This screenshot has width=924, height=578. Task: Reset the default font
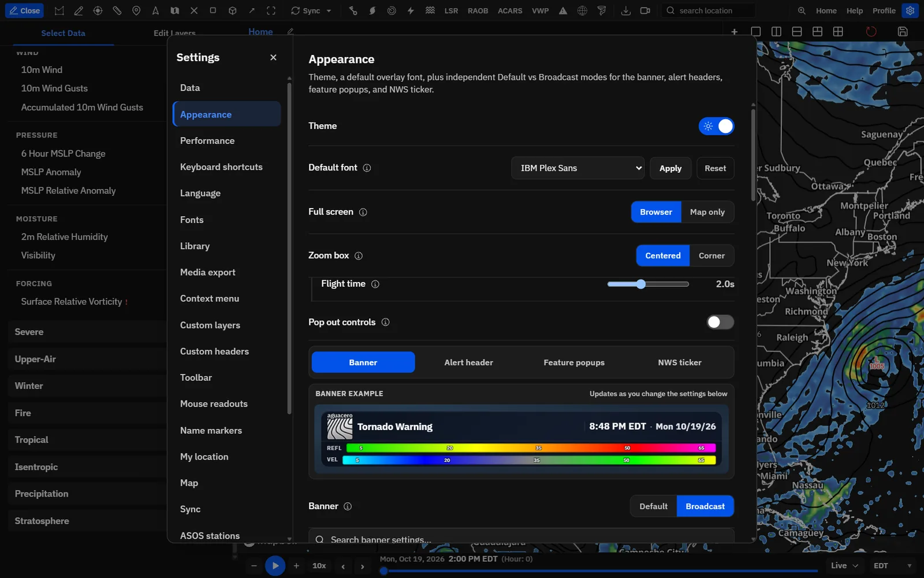(x=715, y=168)
